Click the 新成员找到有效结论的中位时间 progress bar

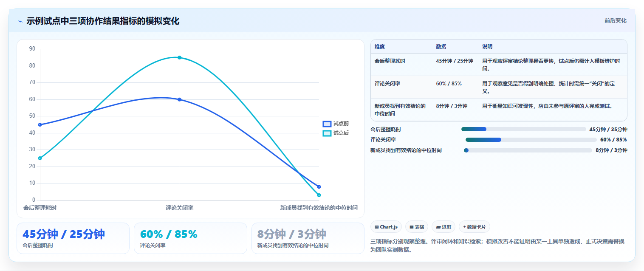(528, 150)
